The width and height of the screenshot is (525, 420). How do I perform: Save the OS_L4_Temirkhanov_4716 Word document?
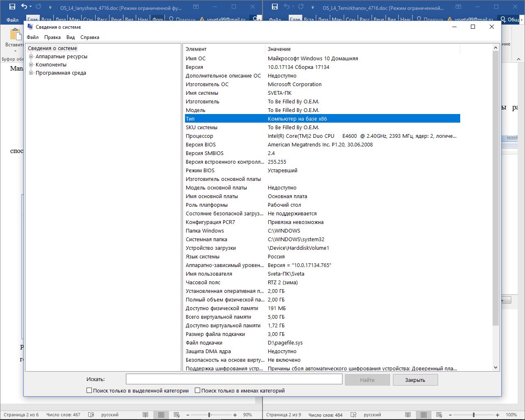(275, 7)
